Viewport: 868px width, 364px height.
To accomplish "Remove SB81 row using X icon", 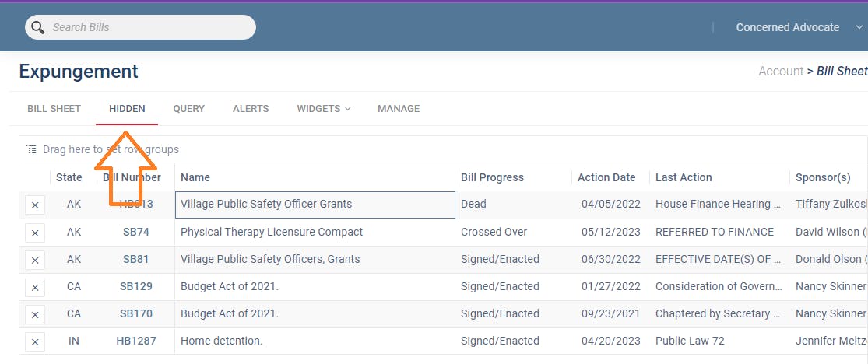I will click(35, 260).
